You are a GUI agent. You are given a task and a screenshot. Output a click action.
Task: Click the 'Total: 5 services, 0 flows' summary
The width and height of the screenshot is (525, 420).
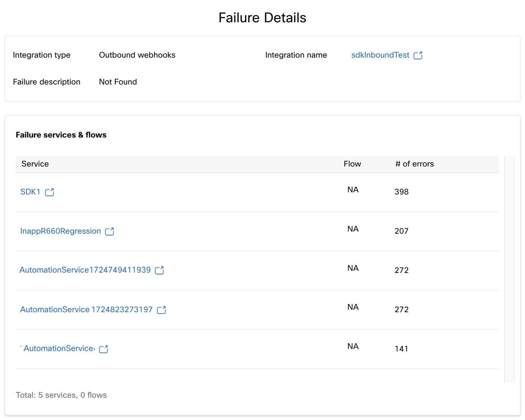tap(61, 395)
